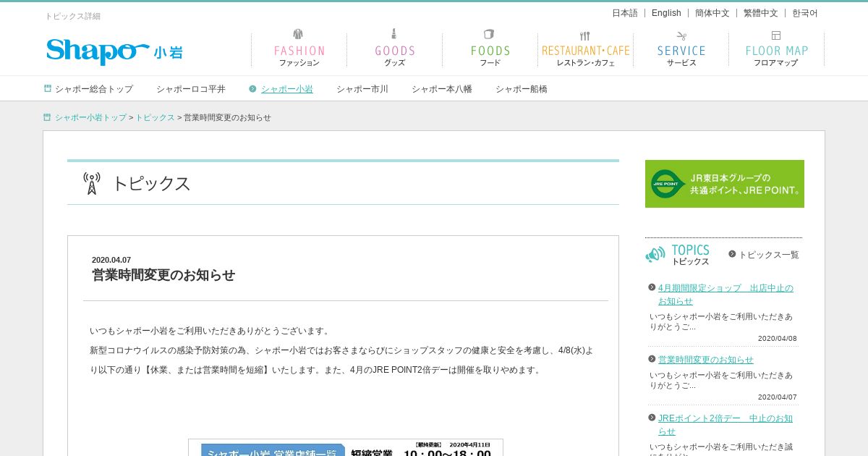
Task: Click the bottle icon above GOODS
Action: coord(394,33)
